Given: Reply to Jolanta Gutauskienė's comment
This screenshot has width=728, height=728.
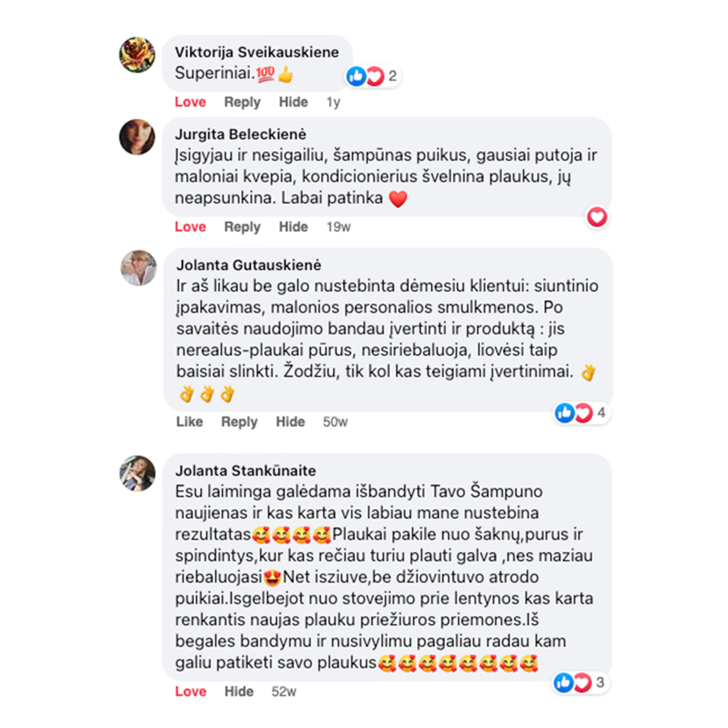Looking at the screenshot, I should [239, 422].
